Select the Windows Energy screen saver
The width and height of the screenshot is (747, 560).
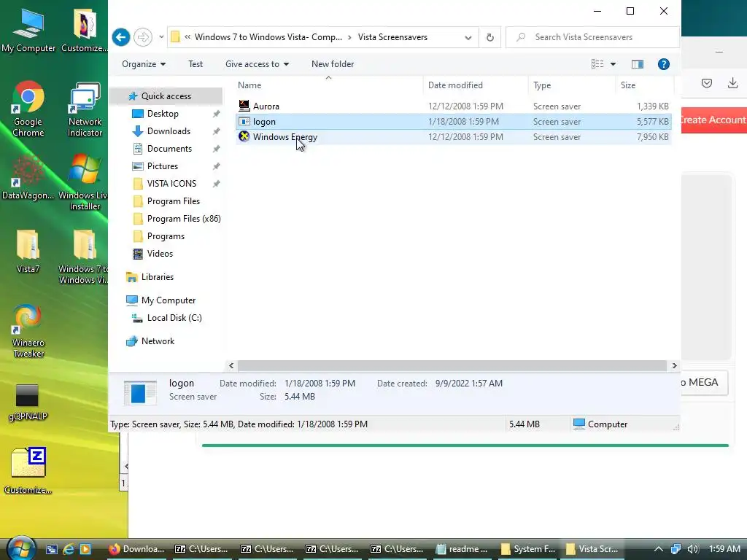pyautogui.click(x=453, y=136)
